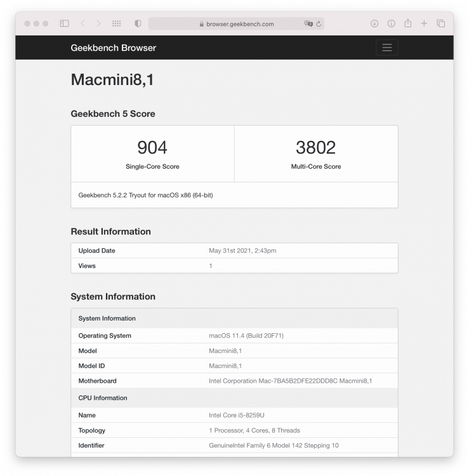This screenshot has height=476, width=469.
Task: Open the Geekbench hamburger menu
Action: click(x=386, y=48)
